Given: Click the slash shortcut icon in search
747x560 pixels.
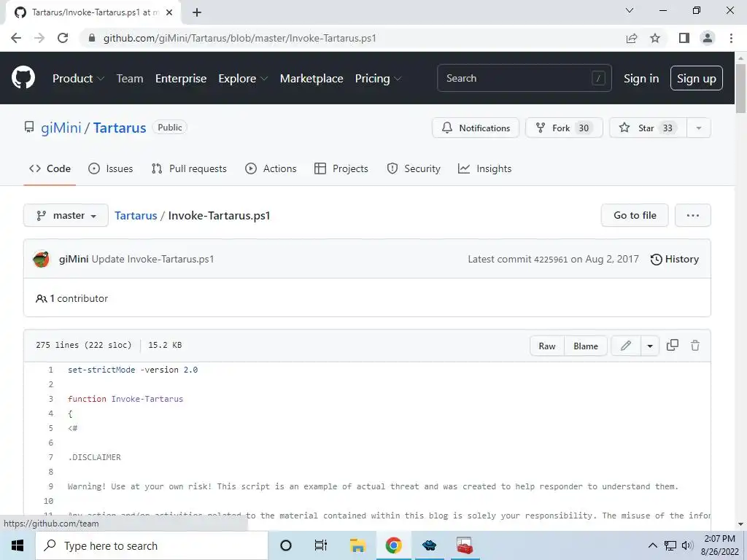Looking at the screenshot, I should pos(598,78).
